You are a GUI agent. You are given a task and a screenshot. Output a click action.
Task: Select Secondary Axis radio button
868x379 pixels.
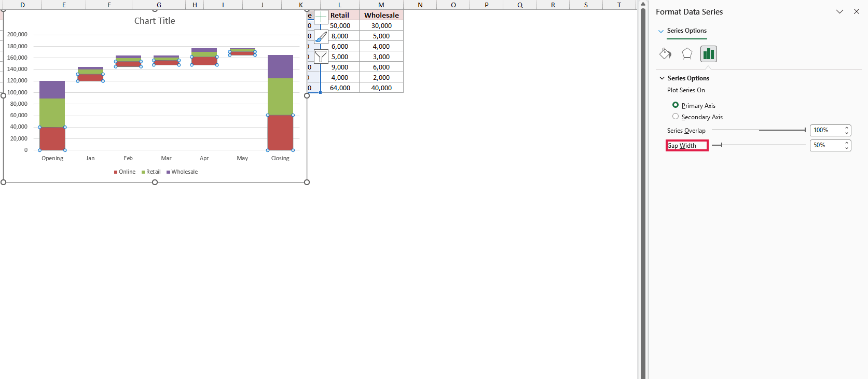[x=676, y=117]
